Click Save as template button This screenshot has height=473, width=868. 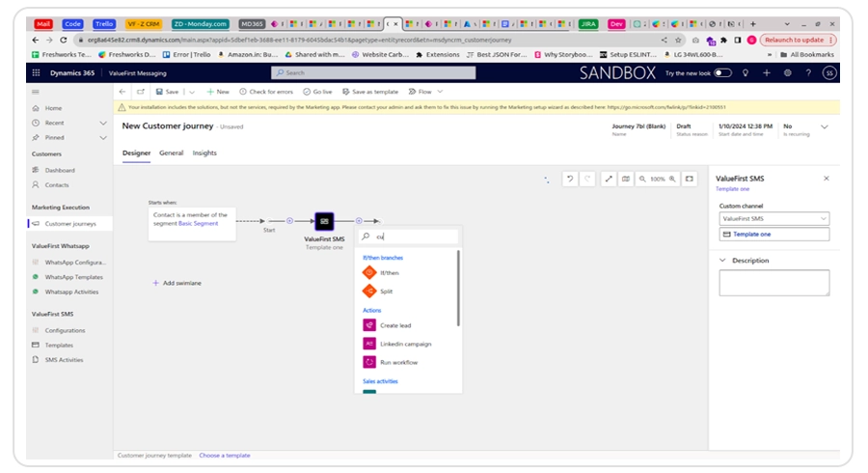pos(370,92)
